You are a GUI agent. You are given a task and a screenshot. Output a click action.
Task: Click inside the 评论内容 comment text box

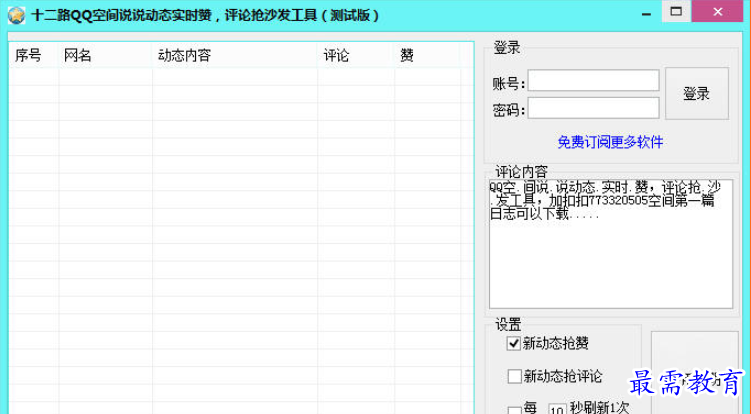(x=611, y=244)
